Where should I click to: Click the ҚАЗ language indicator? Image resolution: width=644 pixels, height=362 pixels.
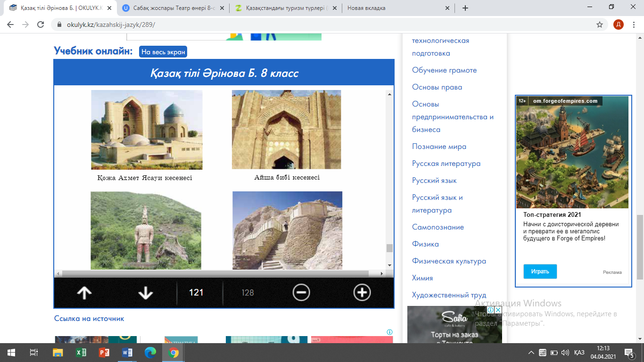pos(579,353)
